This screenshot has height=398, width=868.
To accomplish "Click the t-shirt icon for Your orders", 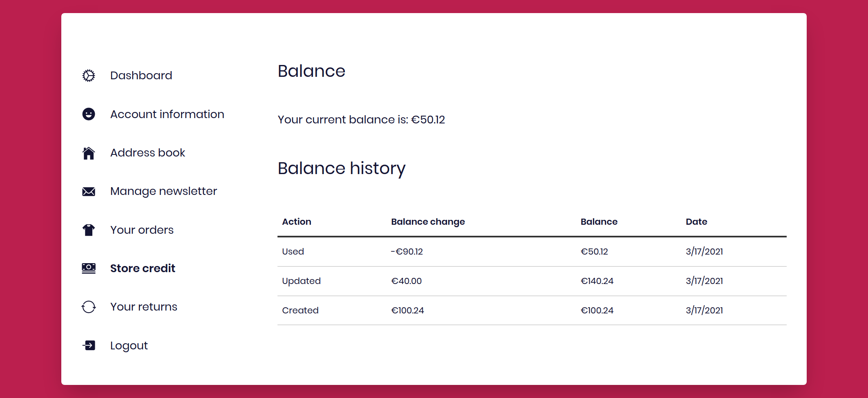I will point(89,230).
